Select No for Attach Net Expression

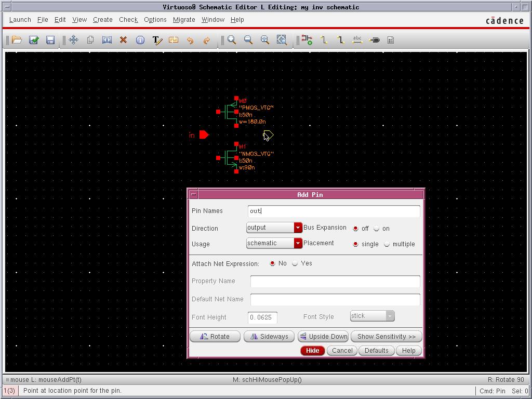coord(272,263)
